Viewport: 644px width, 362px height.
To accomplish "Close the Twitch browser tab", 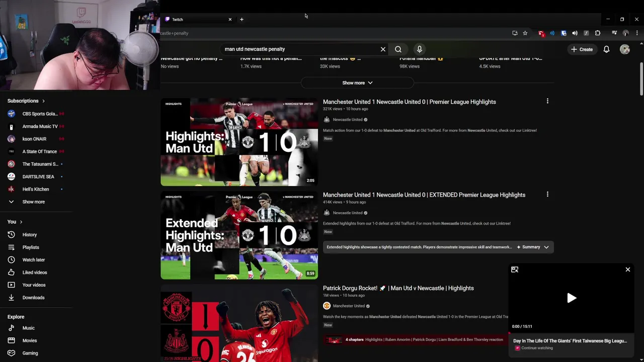I will (x=230, y=20).
